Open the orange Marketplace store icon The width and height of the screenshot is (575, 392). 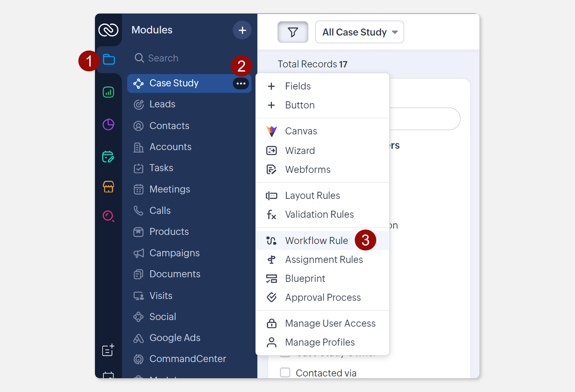pyautogui.click(x=108, y=187)
